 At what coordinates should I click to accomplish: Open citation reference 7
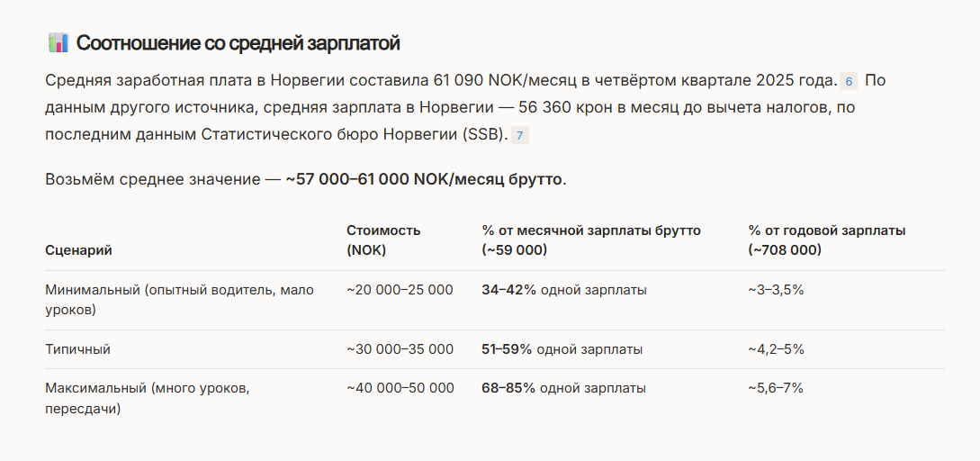coord(519,136)
